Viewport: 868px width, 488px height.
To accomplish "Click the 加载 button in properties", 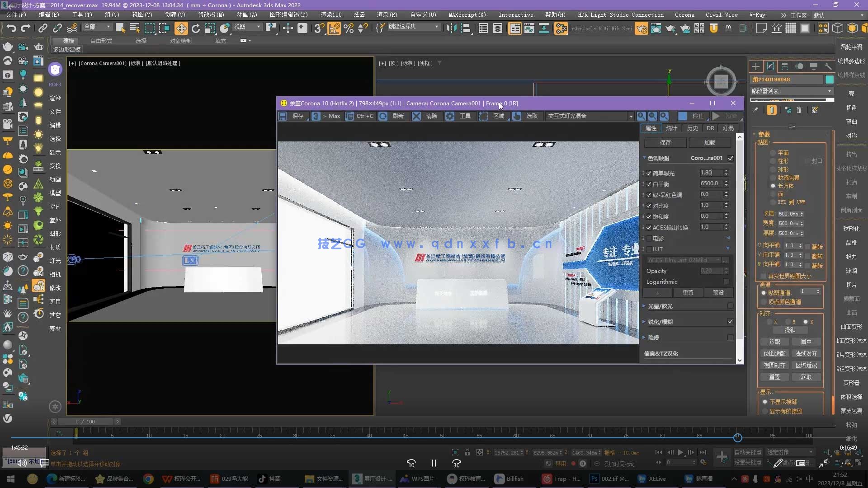I will point(709,142).
